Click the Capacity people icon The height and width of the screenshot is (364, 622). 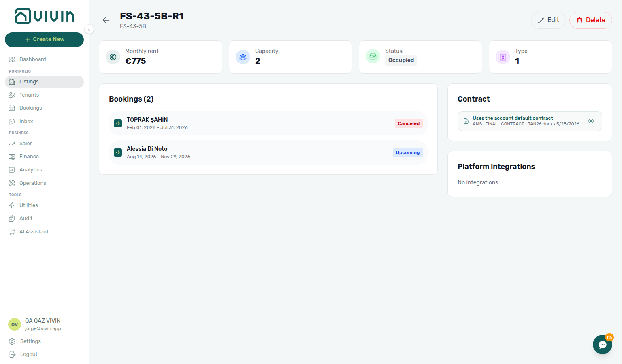point(243,57)
